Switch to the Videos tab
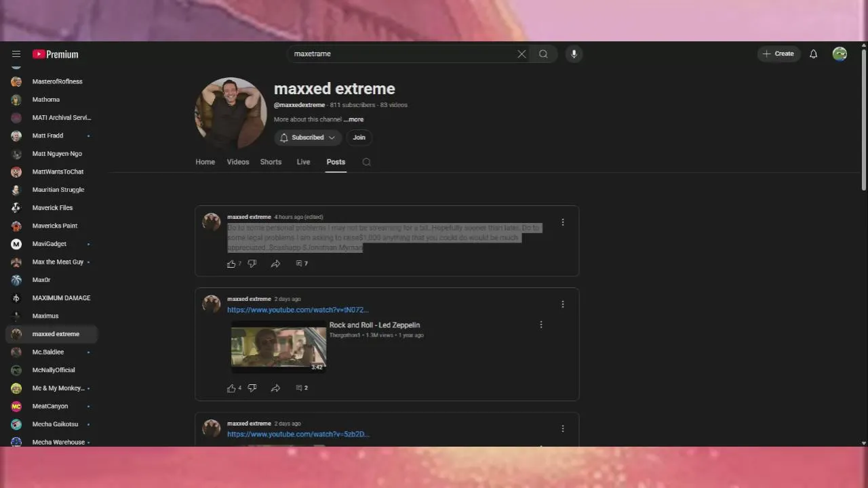Screen dimensions: 868x488 click(238, 162)
